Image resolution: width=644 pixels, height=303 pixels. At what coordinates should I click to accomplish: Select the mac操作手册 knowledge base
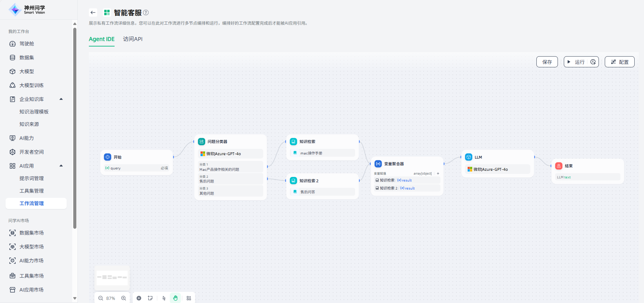(323, 153)
